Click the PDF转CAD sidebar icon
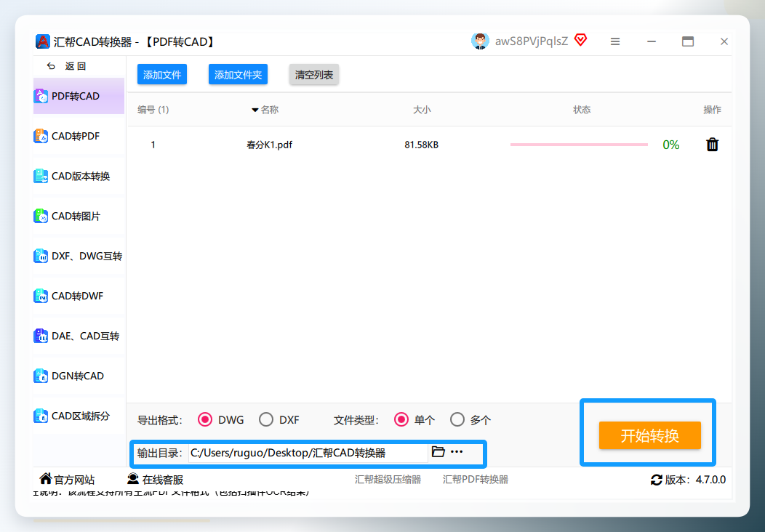 pos(41,96)
